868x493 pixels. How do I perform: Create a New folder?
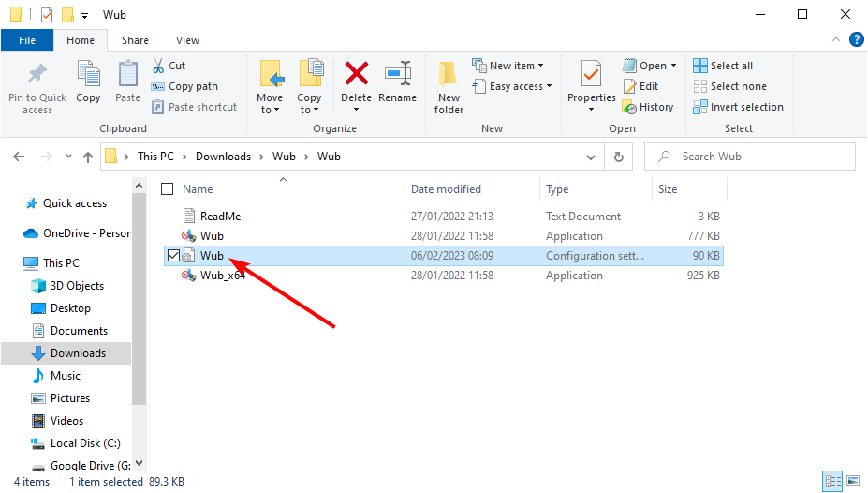pyautogui.click(x=449, y=87)
